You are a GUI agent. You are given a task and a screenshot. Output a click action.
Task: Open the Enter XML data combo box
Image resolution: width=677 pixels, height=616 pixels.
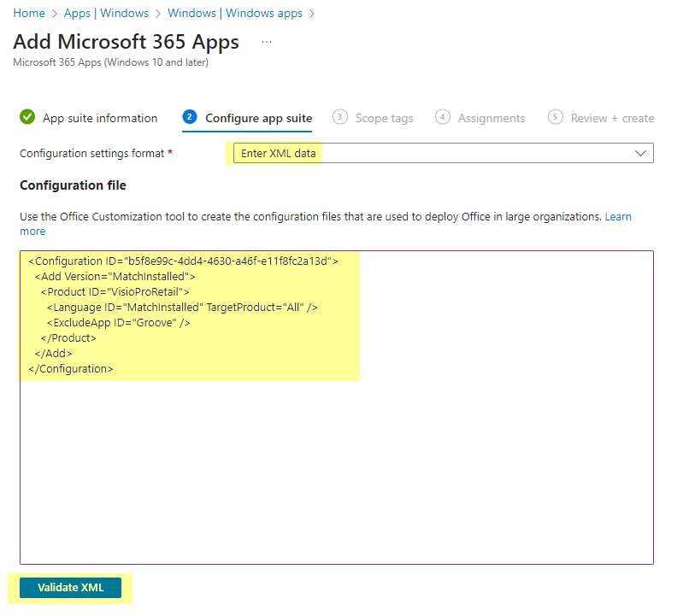click(x=444, y=153)
